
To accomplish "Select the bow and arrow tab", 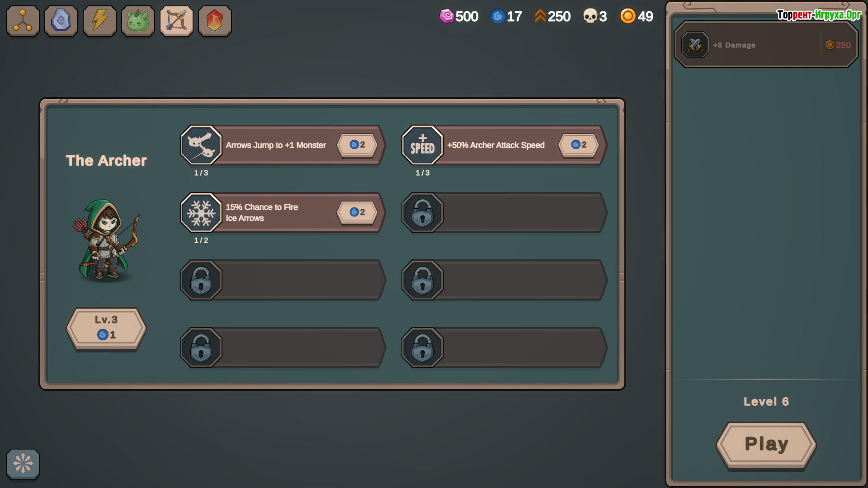I will coord(176,21).
